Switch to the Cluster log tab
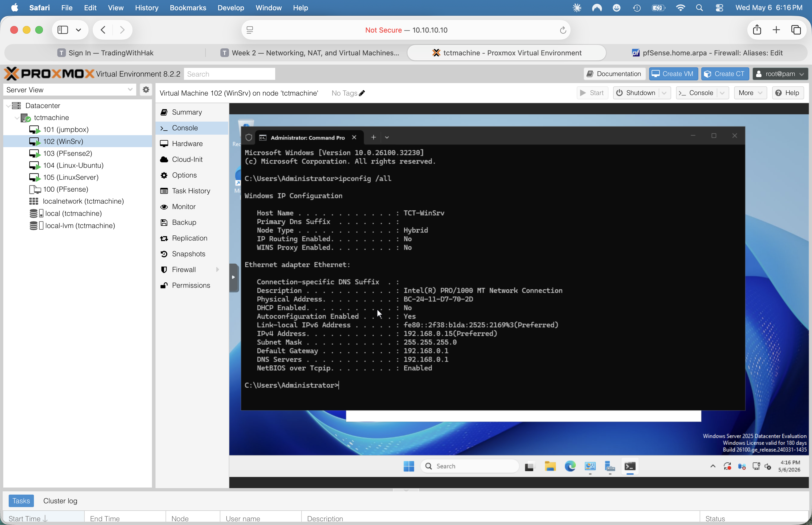This screenshot has width=812, height=525. [x=60, y=501]
